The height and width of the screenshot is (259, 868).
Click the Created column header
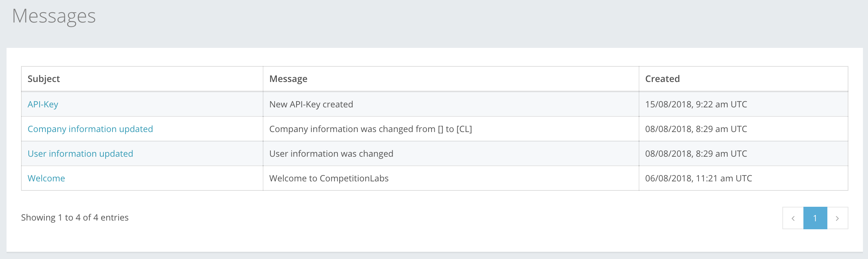point(662,79)
